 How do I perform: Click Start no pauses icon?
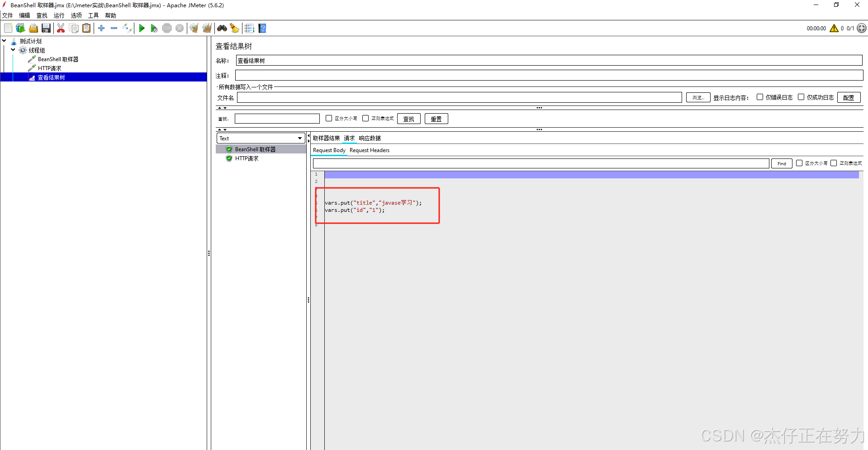154,28
